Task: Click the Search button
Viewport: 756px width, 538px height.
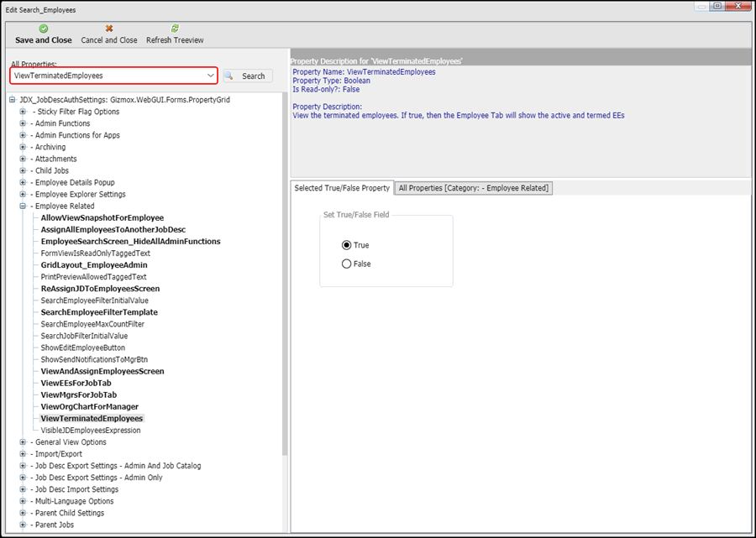Action: pos(248,76)
